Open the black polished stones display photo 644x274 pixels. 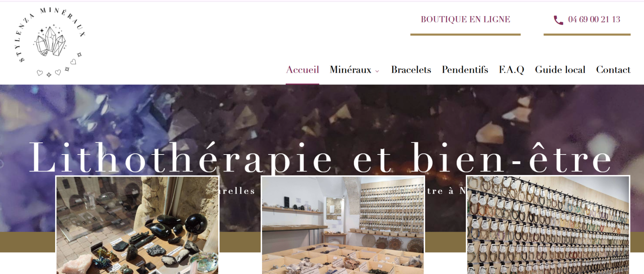137,225
